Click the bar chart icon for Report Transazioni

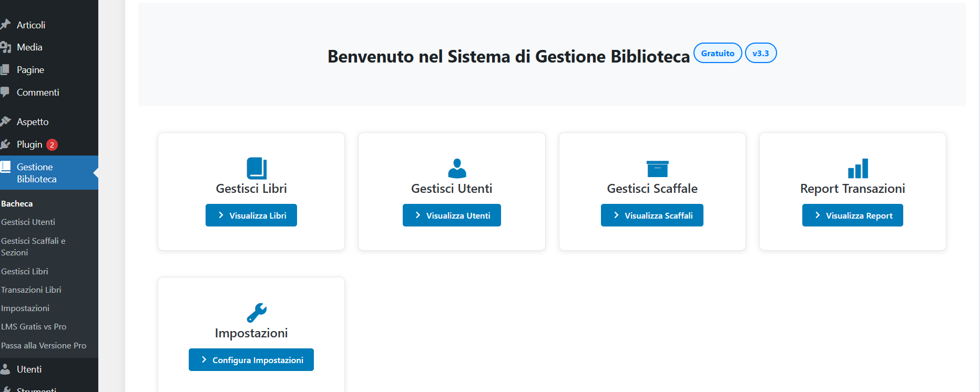coord(857,169)
